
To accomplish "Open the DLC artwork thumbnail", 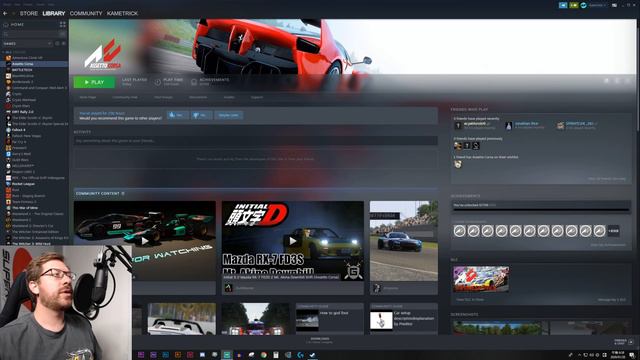I will (x=481, y=279).
